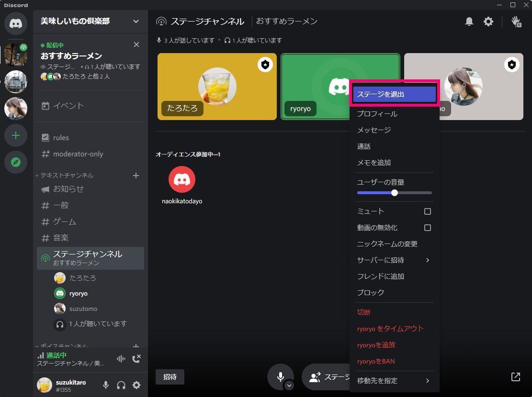532x397 pixels.
Task: Dismiss the live stage notice with X
Action: 136,44
